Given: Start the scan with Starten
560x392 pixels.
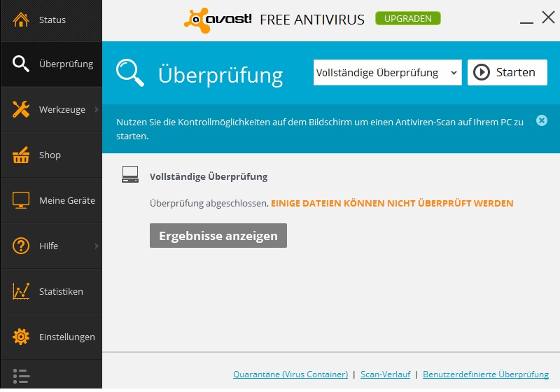Looking at the screenshot, I should (x=507, y=73).
